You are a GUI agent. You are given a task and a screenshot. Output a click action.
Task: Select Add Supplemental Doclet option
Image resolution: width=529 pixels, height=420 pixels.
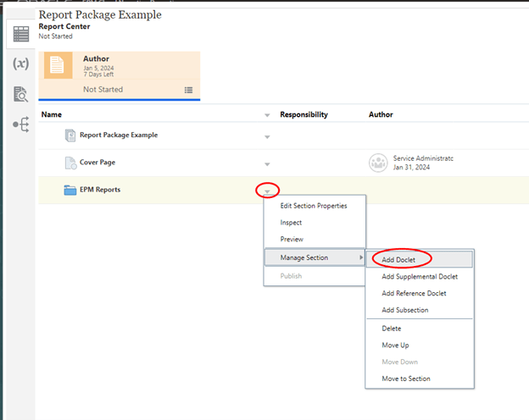[x=419, y=277]
